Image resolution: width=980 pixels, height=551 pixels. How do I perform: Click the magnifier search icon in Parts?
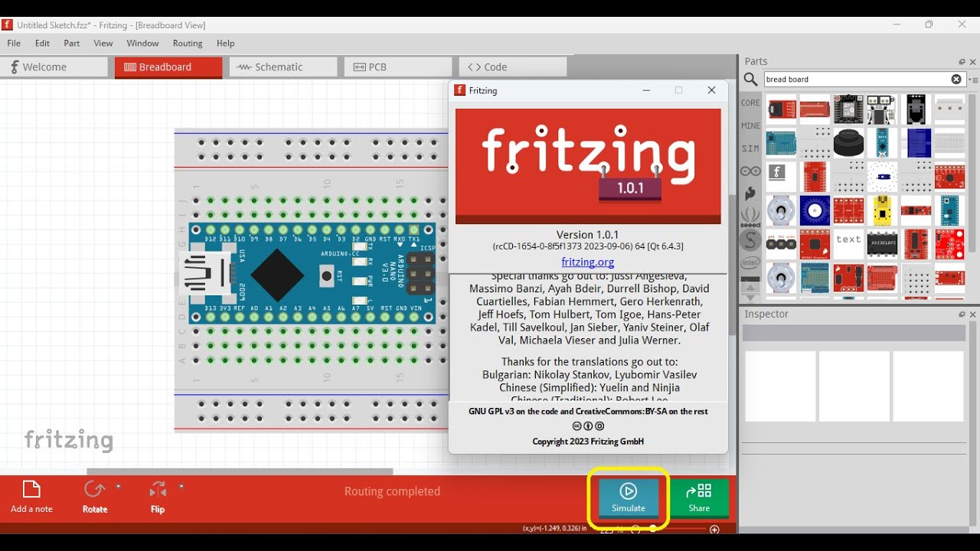[x=750, y=80]
